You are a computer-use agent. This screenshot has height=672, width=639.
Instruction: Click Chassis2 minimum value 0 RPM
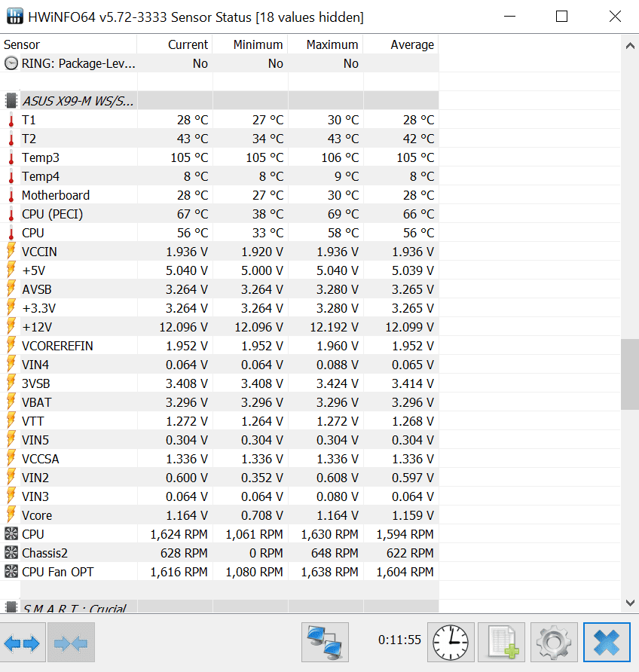pyautogui.click(x=266, y=553)
